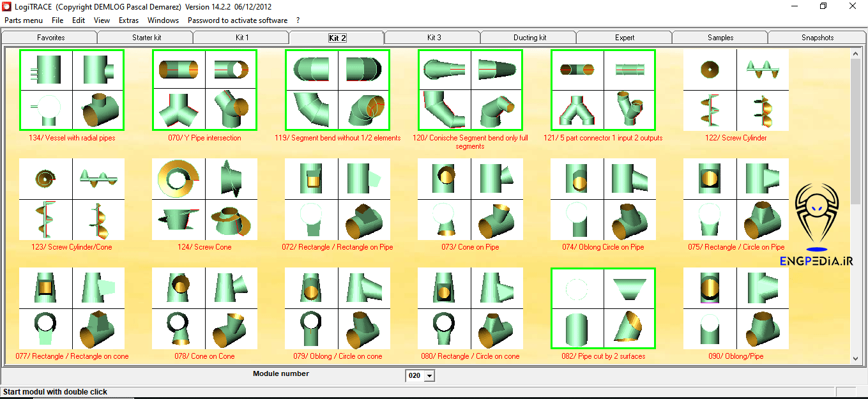Click Password to activate software
This screenshot has height=399, width=868.
tap(237, 20)
